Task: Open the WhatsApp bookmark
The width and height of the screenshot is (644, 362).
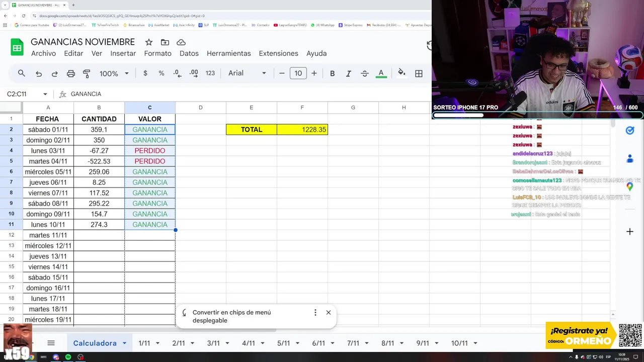Action: 323,25
